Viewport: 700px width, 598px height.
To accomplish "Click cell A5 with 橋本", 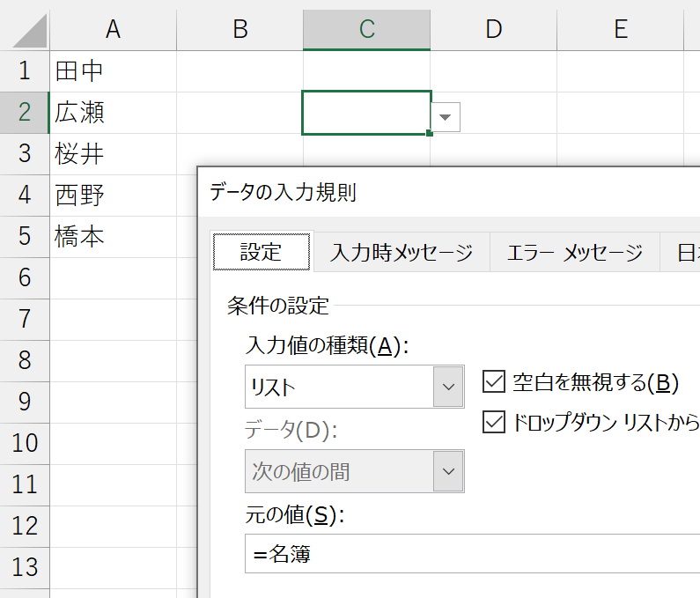I will click(113, 237).
